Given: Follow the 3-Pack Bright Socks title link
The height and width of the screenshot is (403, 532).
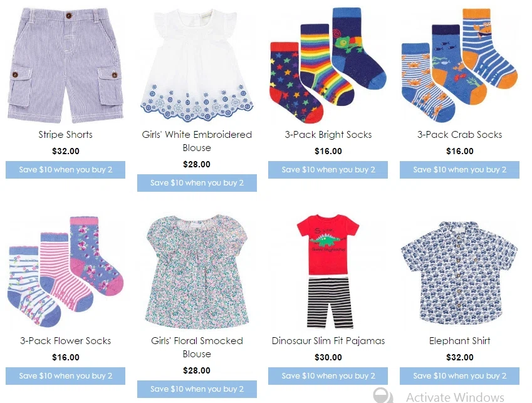Looking at the screenshot, I should [328, 135].
